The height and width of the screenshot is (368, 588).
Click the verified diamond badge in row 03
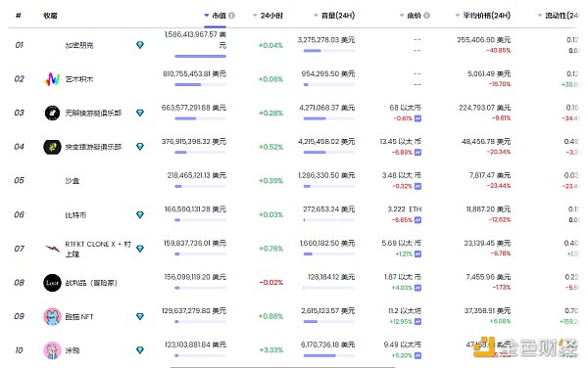[x=140, y=113]
